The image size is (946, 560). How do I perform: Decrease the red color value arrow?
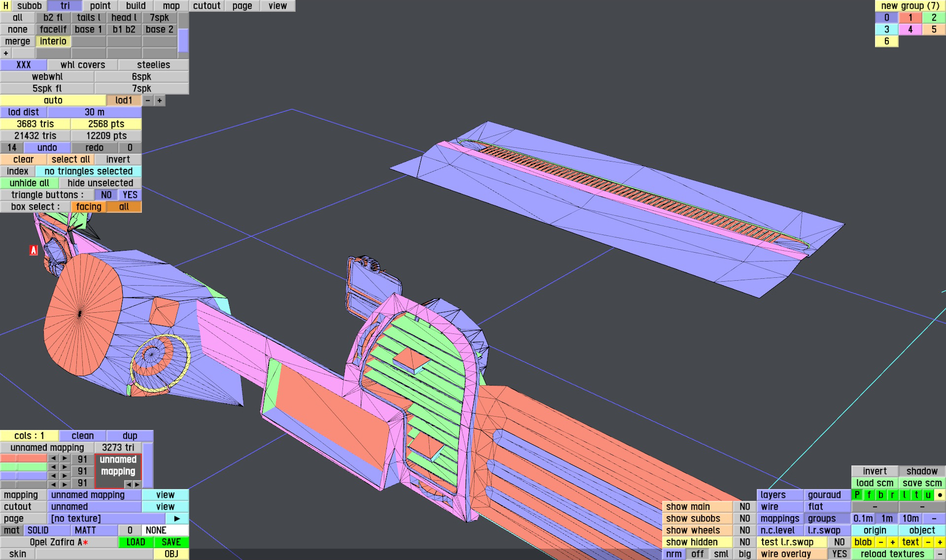tap(53, 459)
